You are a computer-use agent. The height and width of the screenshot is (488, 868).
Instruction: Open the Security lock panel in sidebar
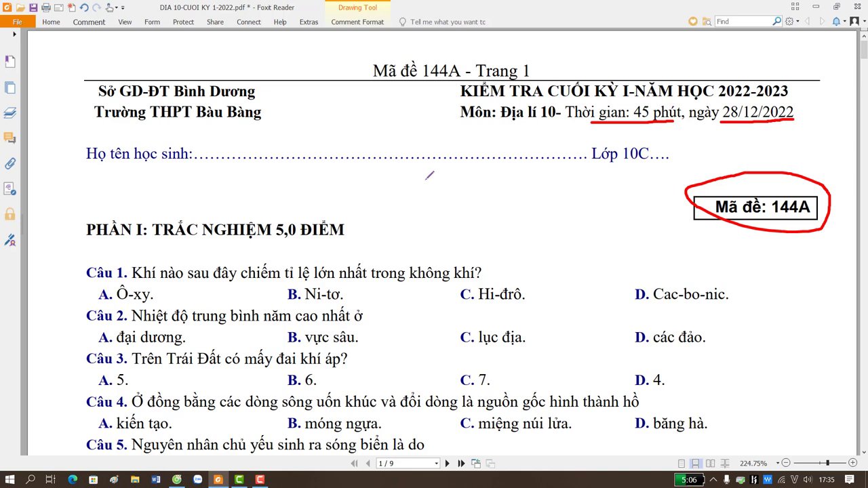pyautogui.click(x=10, y=214)
